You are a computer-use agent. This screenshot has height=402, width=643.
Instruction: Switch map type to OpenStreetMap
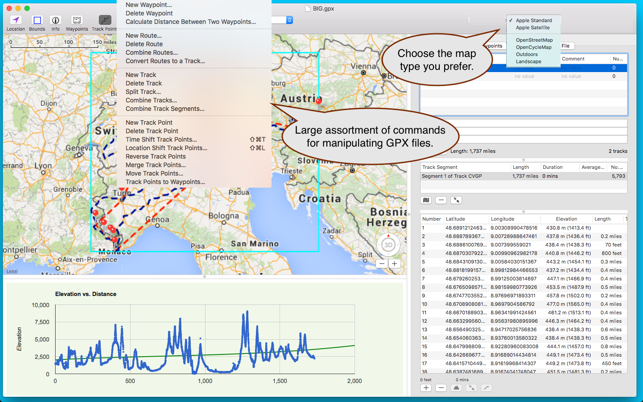(534, 40)
